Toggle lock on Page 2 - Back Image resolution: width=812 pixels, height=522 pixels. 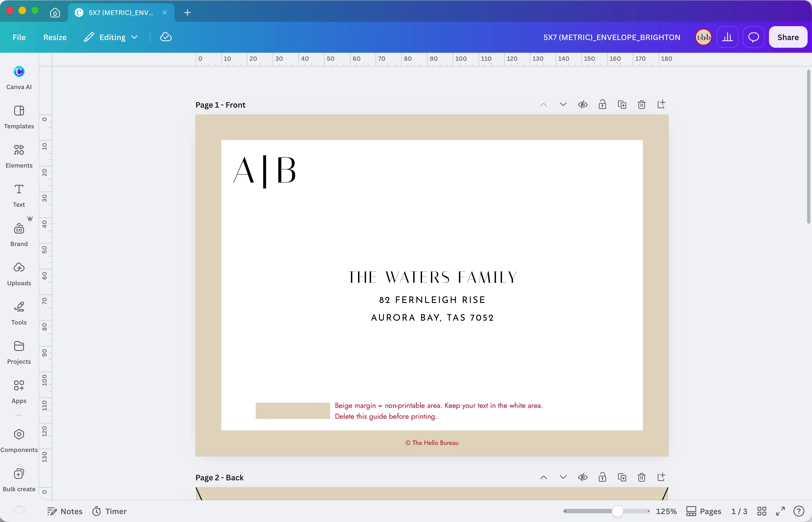pyautogui.click(x=602, y=477)
